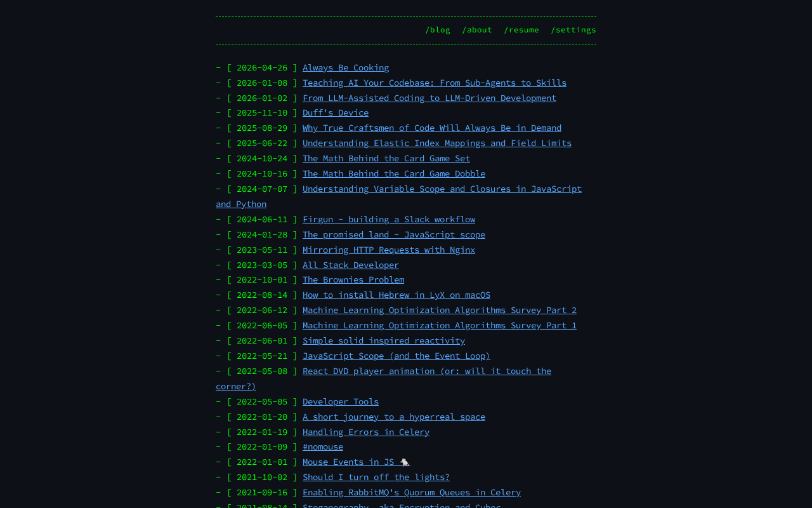Screen dimensions: 812x508
Task: Click the date text 2021-10-02
Action: coord(262,477)
